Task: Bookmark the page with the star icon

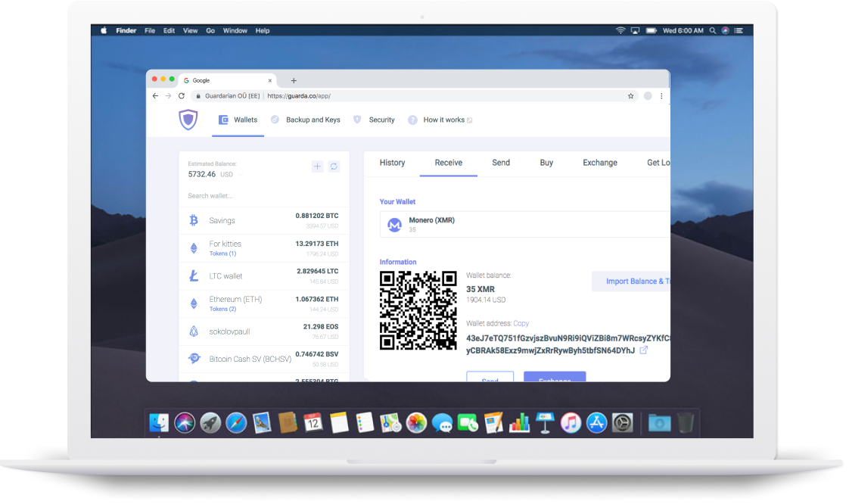Action: click(x=630, y=96)
